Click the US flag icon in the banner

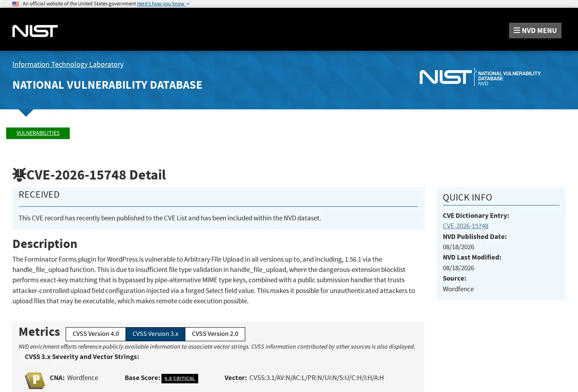16,4
